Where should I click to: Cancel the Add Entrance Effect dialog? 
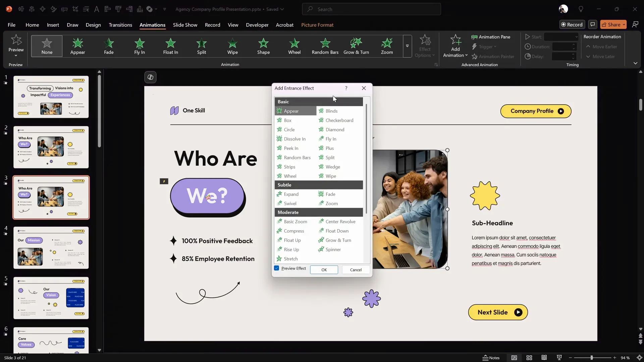(x=356, y=270)
